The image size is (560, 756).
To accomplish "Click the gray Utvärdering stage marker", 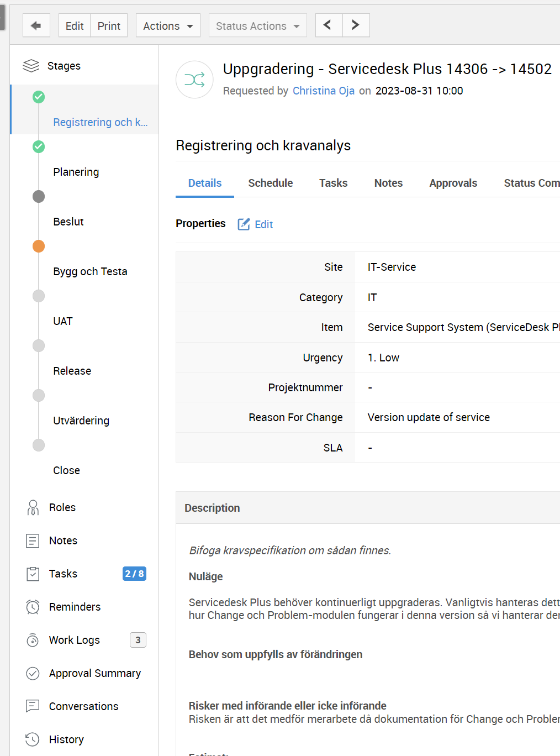I will 39,396.
